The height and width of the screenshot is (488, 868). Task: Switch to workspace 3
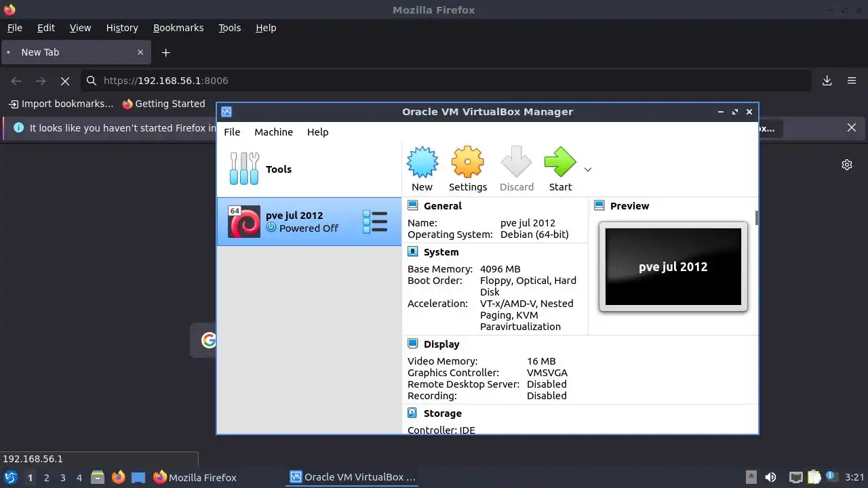click(x=62, y=478)
